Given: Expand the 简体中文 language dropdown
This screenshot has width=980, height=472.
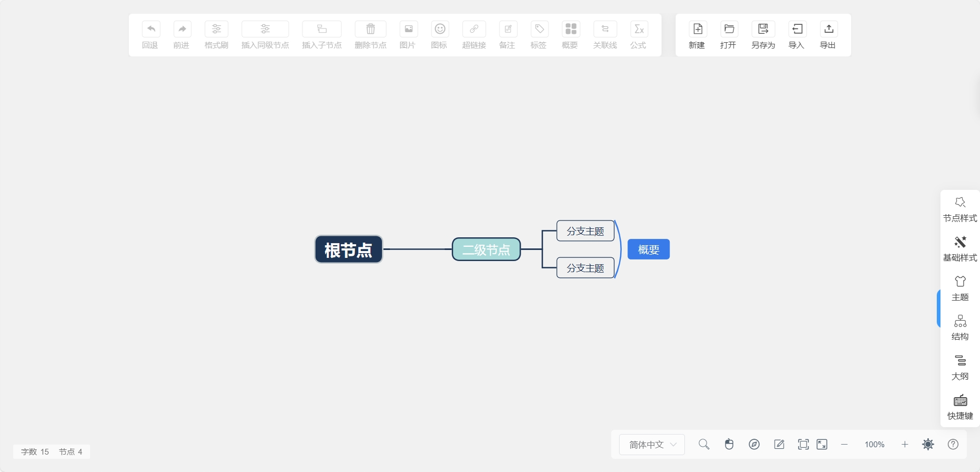Looking at the screenshot, I should pos(652,445).
